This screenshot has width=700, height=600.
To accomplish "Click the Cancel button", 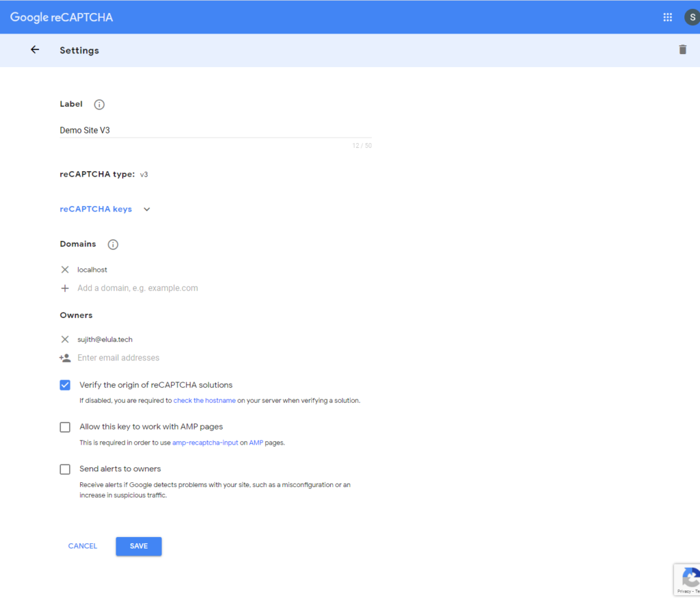I will (x=83, y=546).
